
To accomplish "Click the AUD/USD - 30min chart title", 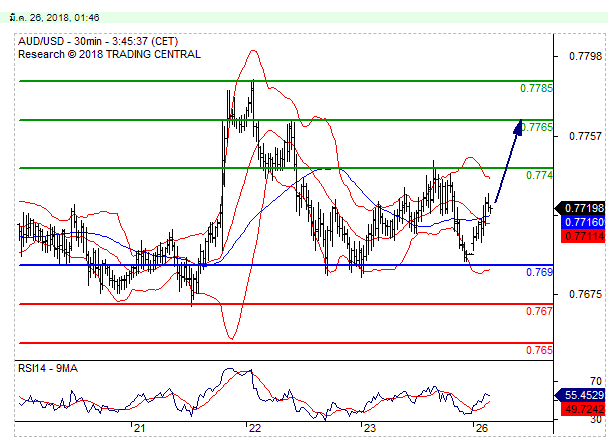I will click(98, 41).
